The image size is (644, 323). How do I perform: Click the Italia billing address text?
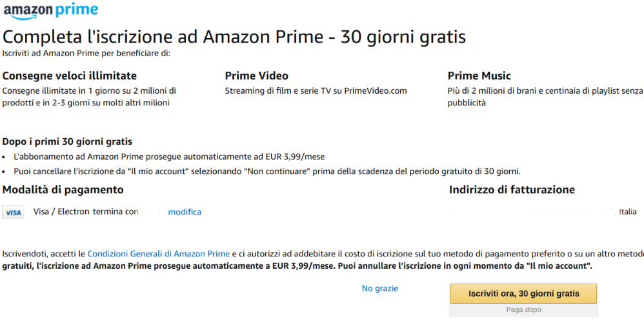pos(628,212)
